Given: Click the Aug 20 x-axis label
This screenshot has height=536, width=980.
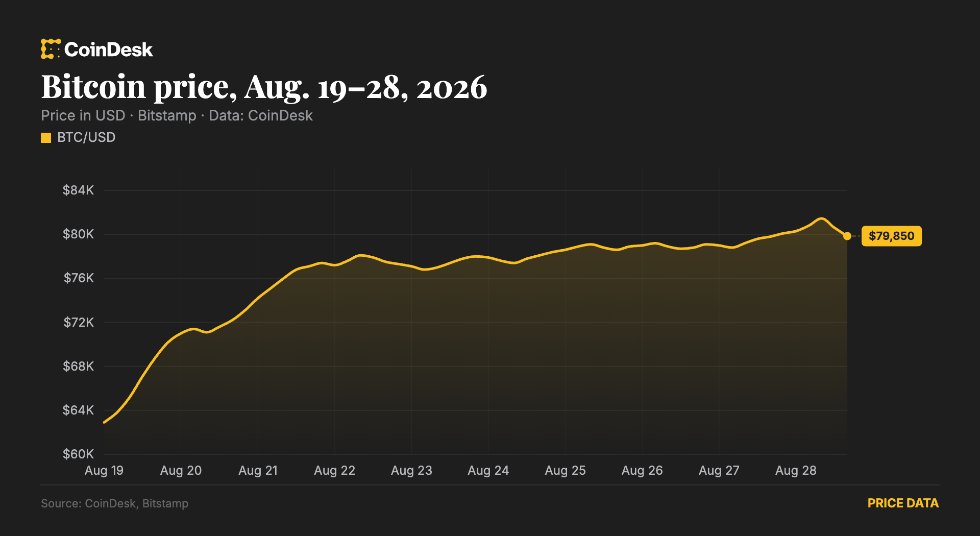Looking at the screenshot, I should [x=181, y=471].
